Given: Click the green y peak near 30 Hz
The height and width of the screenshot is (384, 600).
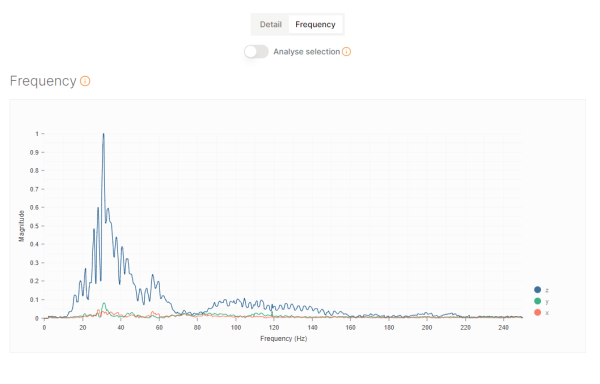Looking at the screenshot, I should pos(104,304).
